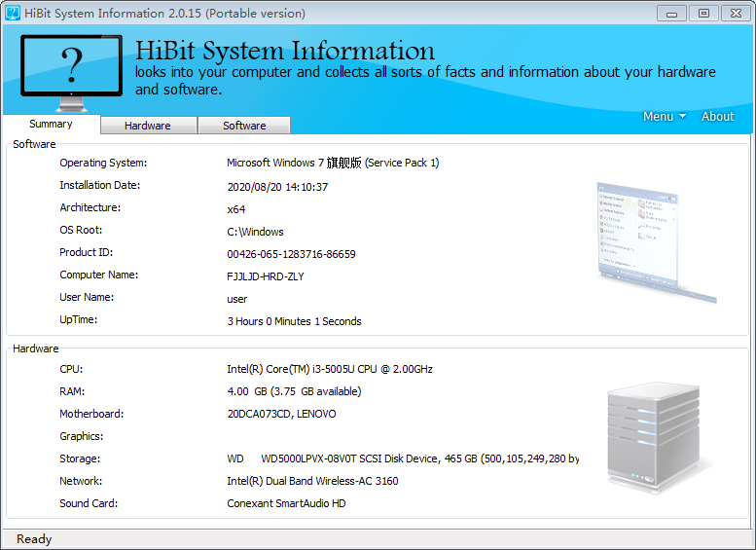Click the Operating System value

point(333,163)
